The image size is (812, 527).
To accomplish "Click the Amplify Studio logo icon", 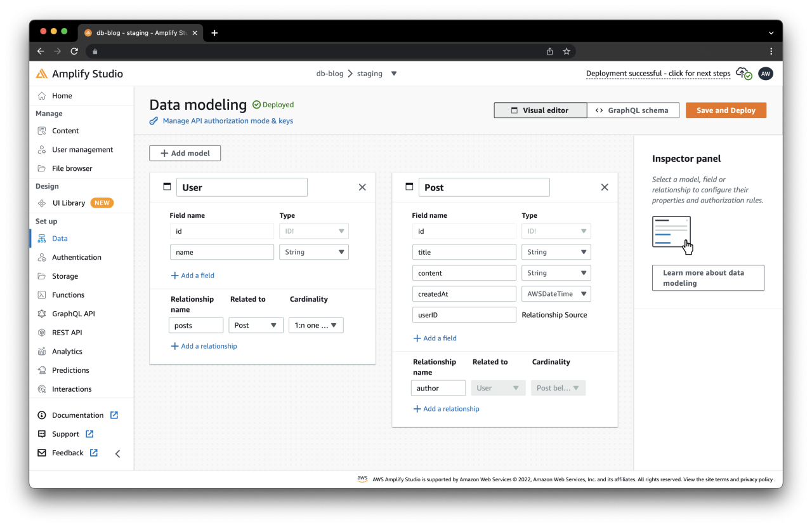I will pyautogui.click(x=42, y=74).
